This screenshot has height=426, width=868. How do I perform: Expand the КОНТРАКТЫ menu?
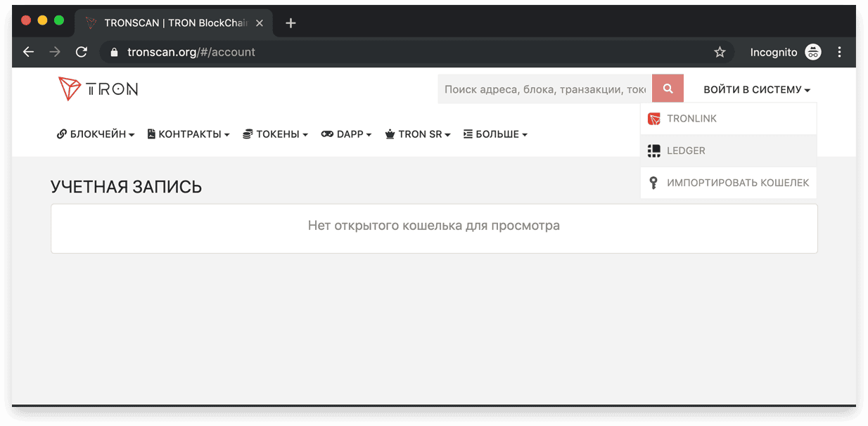189,134
